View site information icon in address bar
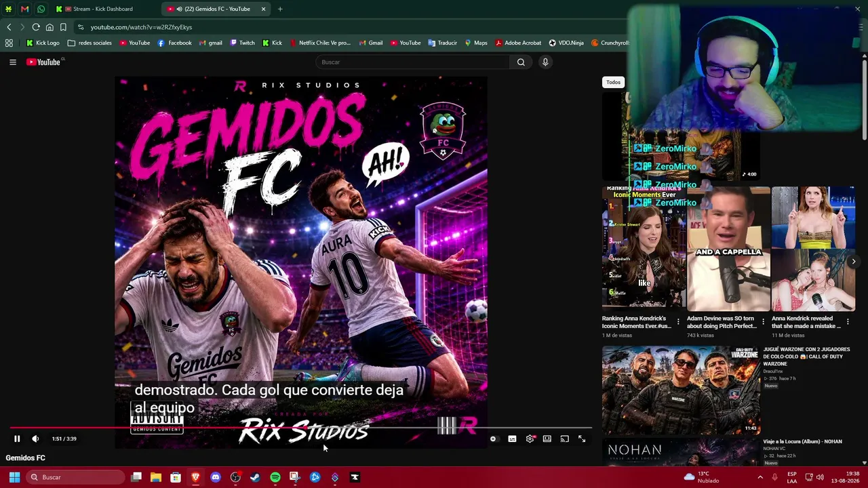Viewport: 868px width, 488px height. [81, 27]
